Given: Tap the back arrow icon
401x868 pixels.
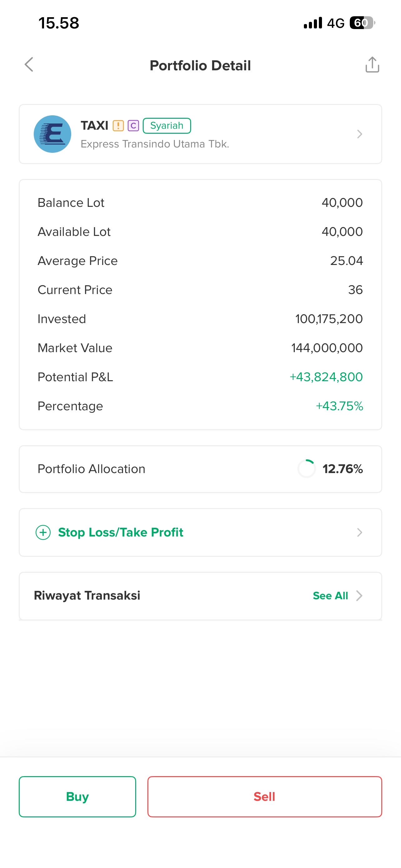Looking at the screenshot, I should 29,64.
